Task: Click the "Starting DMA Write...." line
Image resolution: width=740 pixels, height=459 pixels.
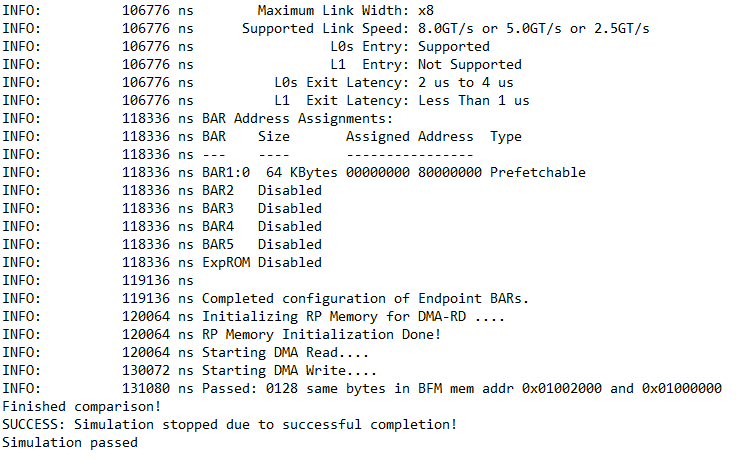Action: (x=290, y=370)
